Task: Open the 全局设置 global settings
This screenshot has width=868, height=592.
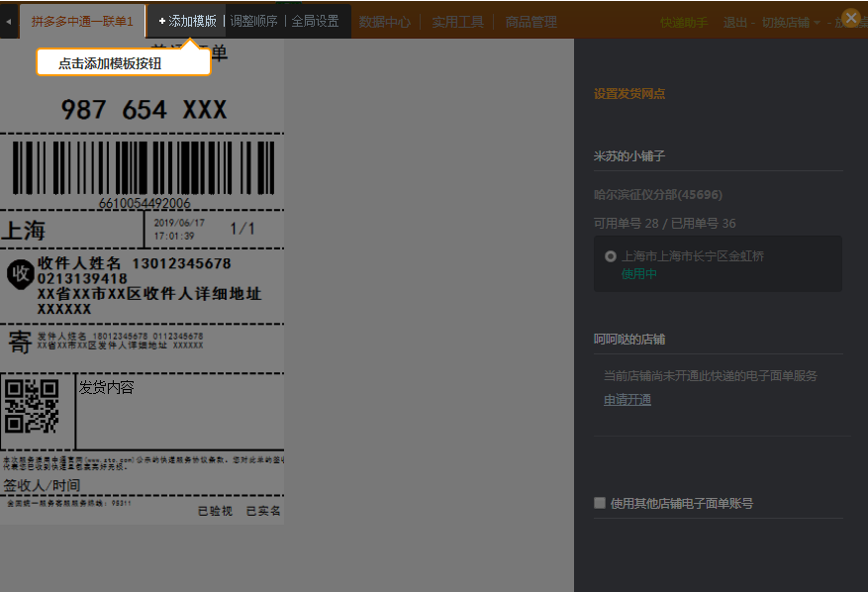Action: [x=315, y=21]
